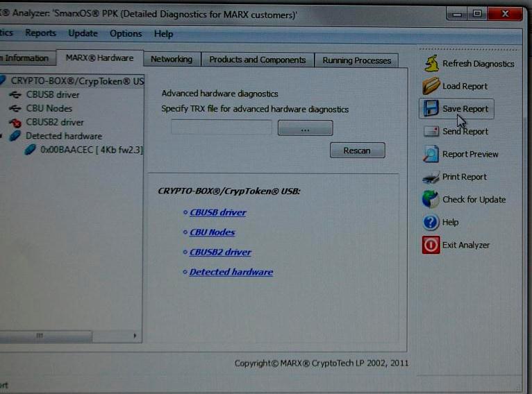Select CBUSB2 driver tree node
The width and height of the screenshot is (532, 394).
[x=55, y=122]
